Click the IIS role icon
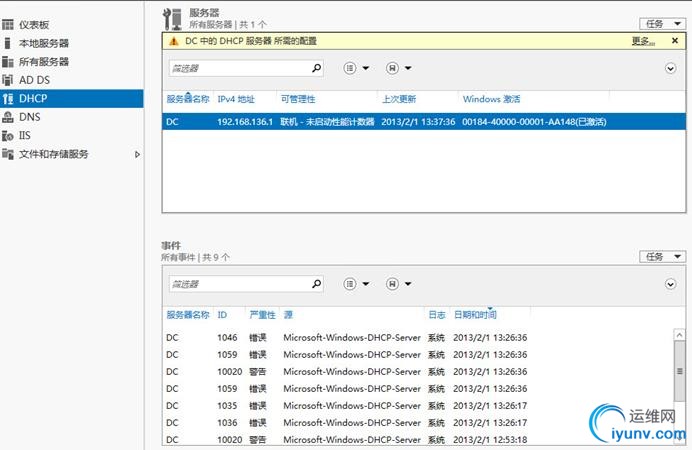Image resolution: width=692 pixels, height=450 pixels. point(8,135)
